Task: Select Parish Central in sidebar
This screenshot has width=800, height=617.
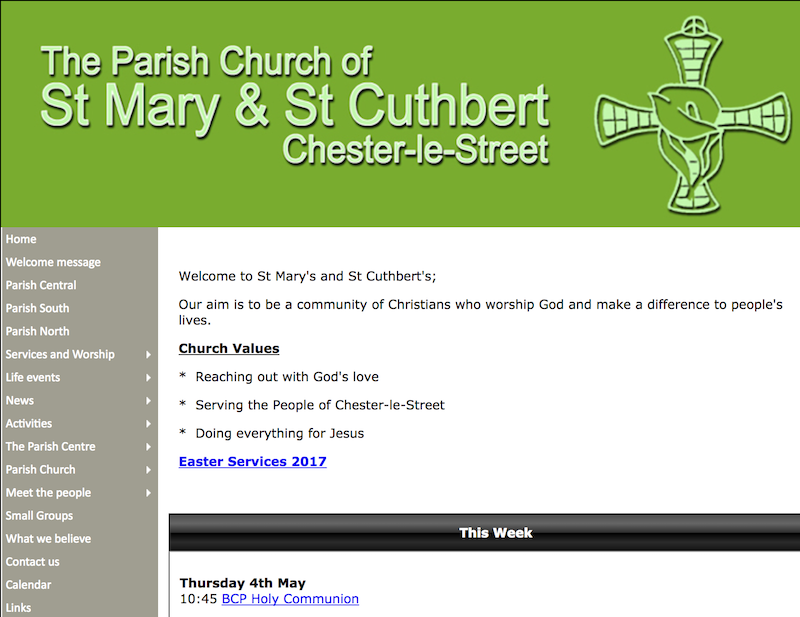Action: tap(41, 285)
